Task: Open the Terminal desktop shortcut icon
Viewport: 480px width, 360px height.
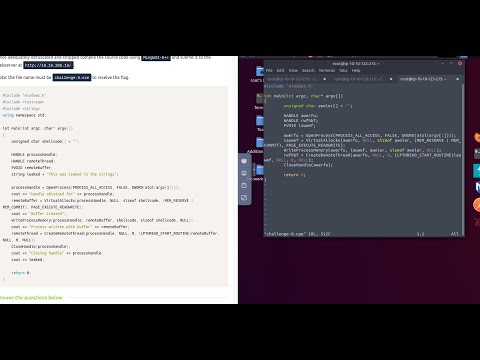Action: tap(260, 98)
